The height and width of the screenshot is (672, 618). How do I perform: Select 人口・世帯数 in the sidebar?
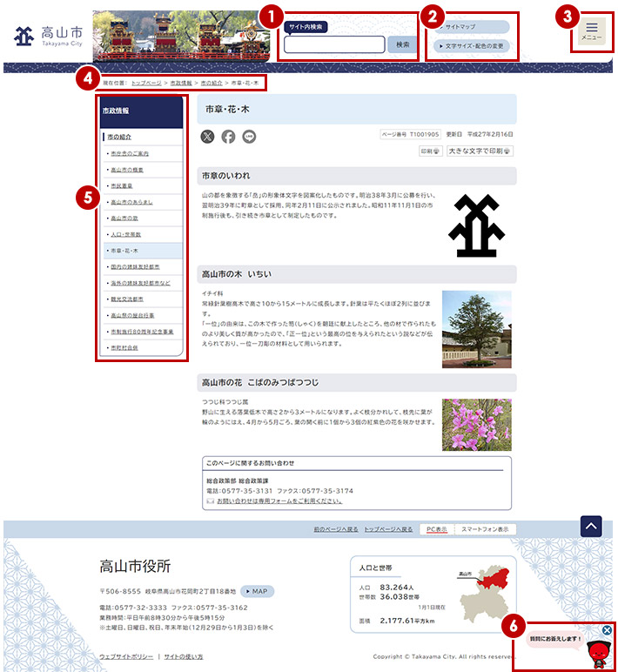point(125,234)
